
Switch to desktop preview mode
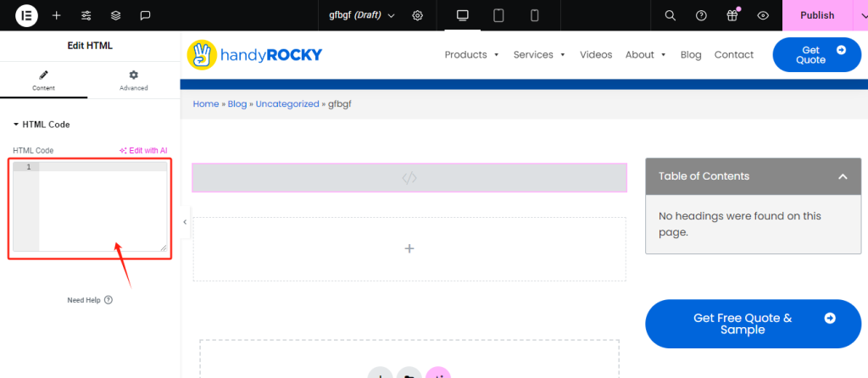coord(463,15)
